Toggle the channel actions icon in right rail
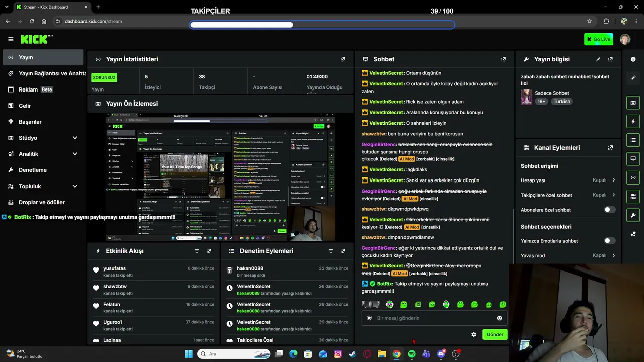The width and height of the screenshot is (644, 362). tap(633, 196)
